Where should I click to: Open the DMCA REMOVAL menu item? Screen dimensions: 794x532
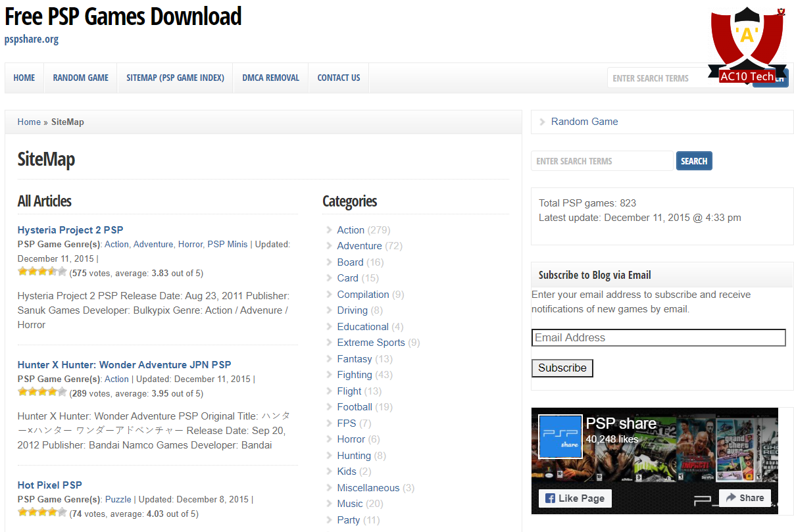(x=270, y=78)
